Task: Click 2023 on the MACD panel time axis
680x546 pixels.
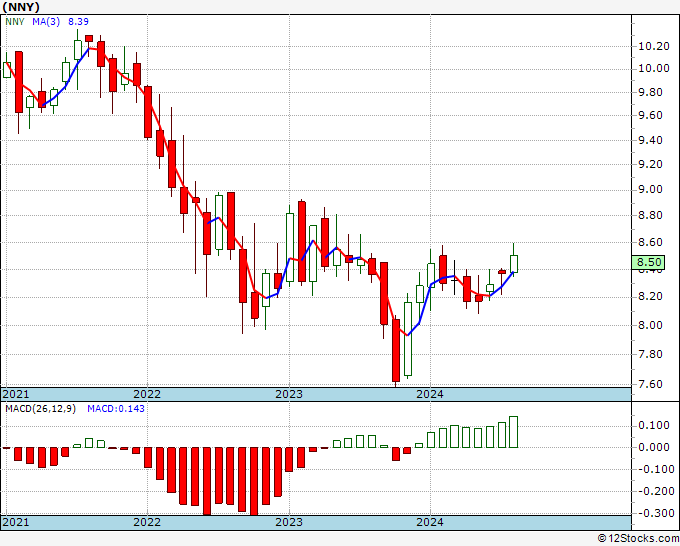Action: [289, 522]
